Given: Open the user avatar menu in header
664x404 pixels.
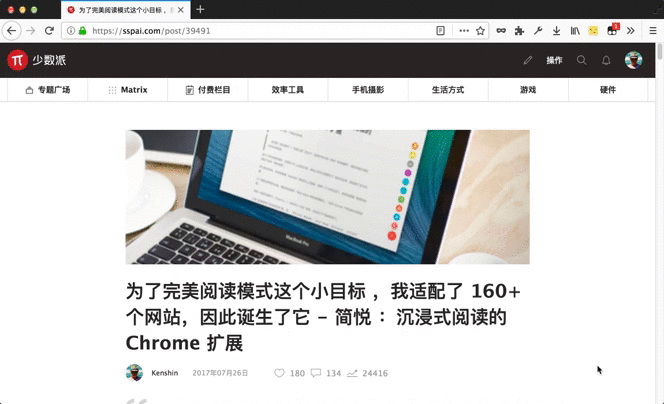Looking at the screenshot, I should tap(634, 60).
